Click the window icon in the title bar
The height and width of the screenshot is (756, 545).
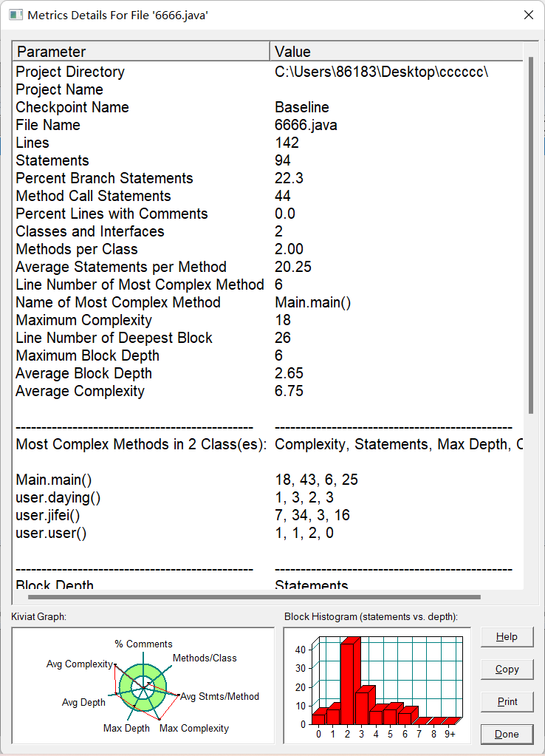point(16,15)
